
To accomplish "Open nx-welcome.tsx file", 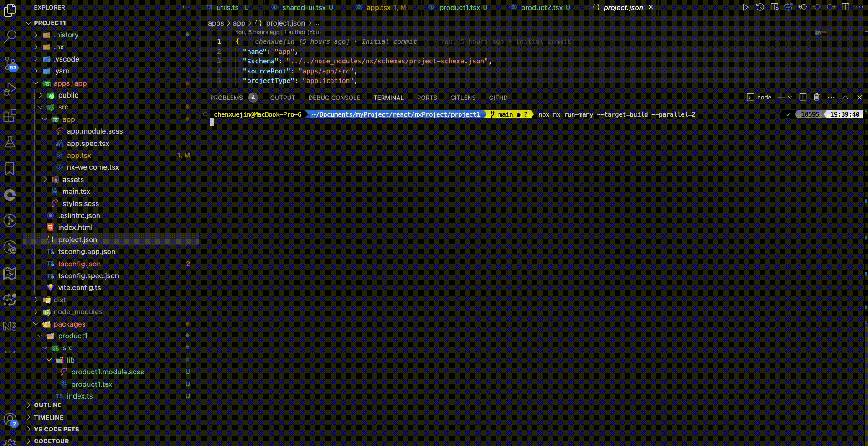I will click(x=93, y=167).
